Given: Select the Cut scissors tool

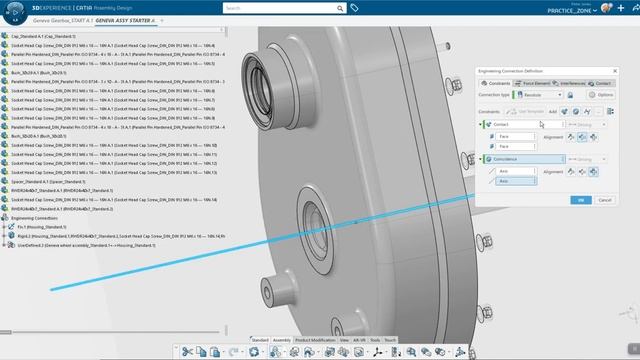Looking at the screenshot, I should click(187, 352).
